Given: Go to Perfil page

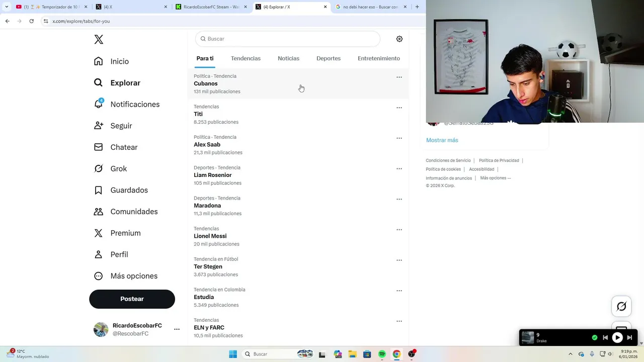Looking at the screenshot, I should click(111, 254).
